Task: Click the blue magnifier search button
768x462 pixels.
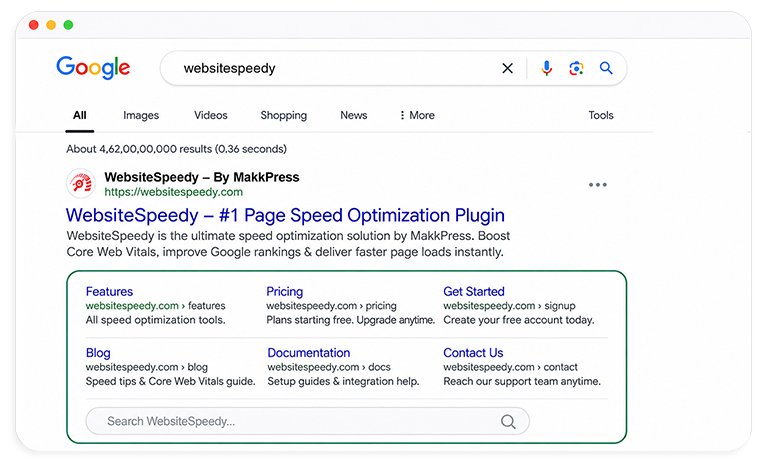Action: (x=606, y=68)
